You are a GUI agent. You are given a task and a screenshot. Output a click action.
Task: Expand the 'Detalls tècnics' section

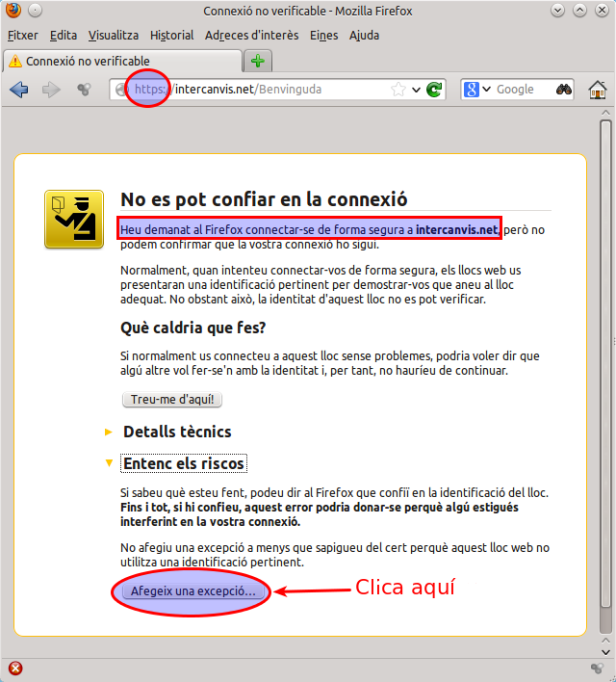click(177, 432)
